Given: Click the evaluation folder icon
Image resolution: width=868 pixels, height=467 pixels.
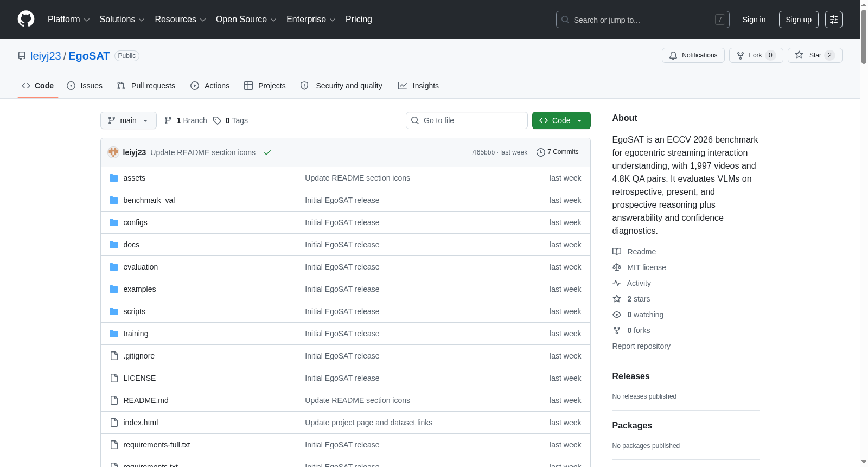Looking at the screenshot, I should pyautogui.click(x=114, y=267).
